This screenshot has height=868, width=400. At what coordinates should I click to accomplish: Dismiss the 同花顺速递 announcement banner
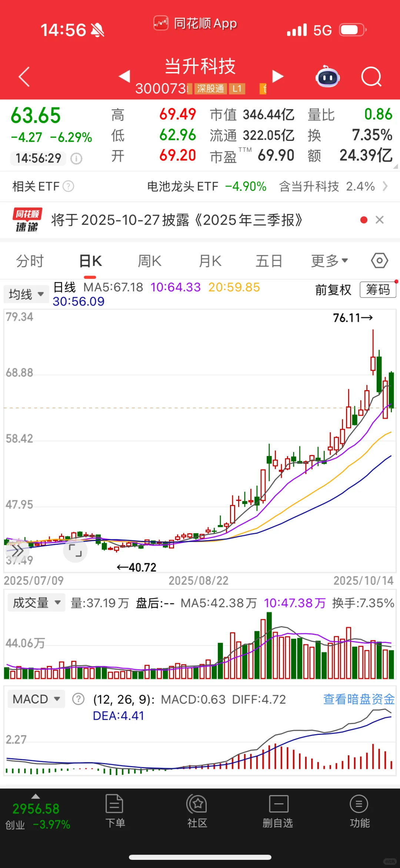point(380,220)
